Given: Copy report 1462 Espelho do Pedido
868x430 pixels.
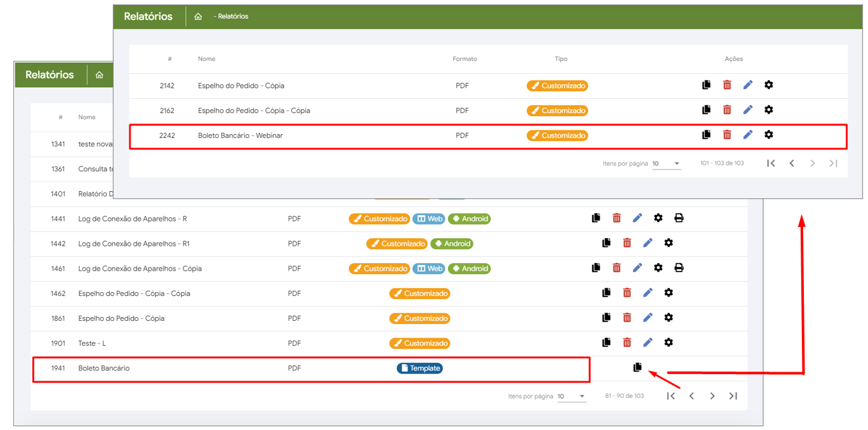Looking at the screenshot, I should click(x=606, y=293).
